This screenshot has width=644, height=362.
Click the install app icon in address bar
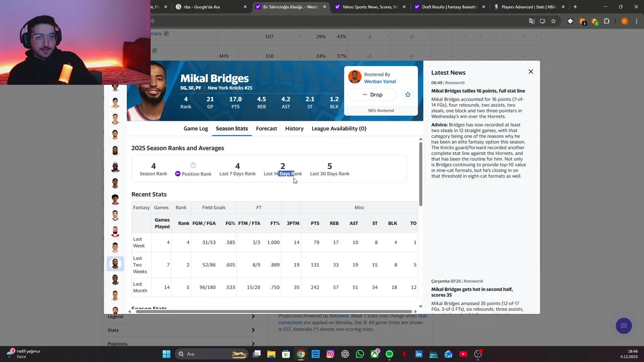542,21
